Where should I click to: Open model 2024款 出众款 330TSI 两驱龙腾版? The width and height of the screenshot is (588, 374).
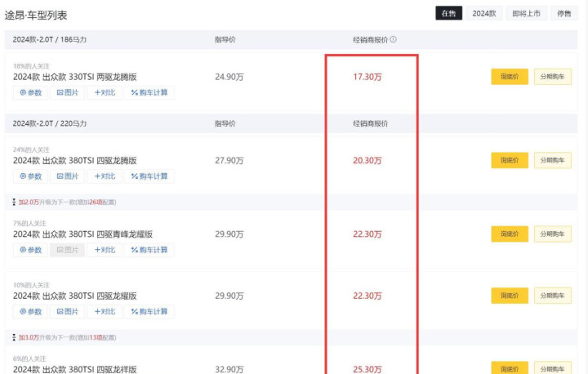[74, 77]
